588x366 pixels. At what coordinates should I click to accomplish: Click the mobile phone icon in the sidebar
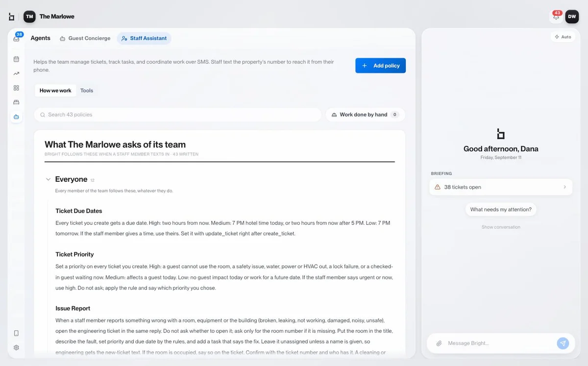16,333
